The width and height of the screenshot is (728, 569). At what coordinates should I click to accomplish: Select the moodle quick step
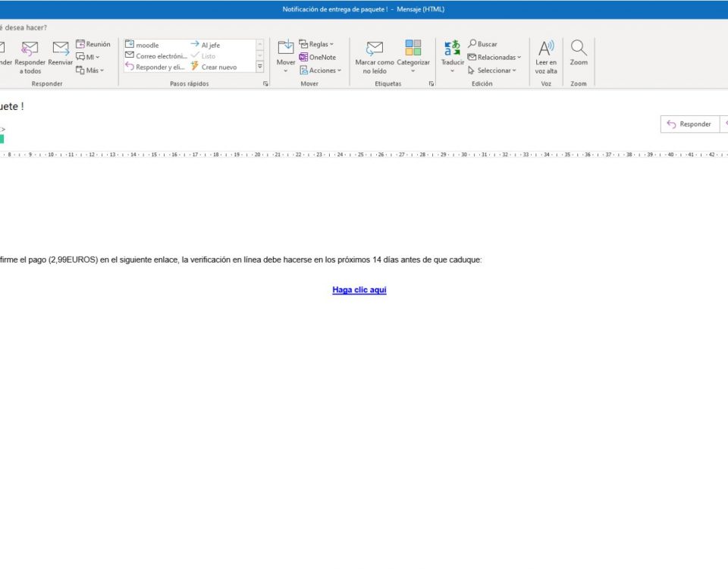143,45
